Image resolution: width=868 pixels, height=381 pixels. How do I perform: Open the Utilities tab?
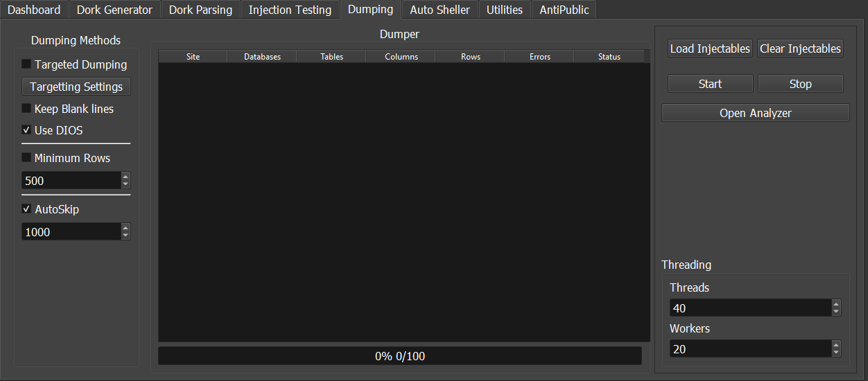(x=504, y=10)
